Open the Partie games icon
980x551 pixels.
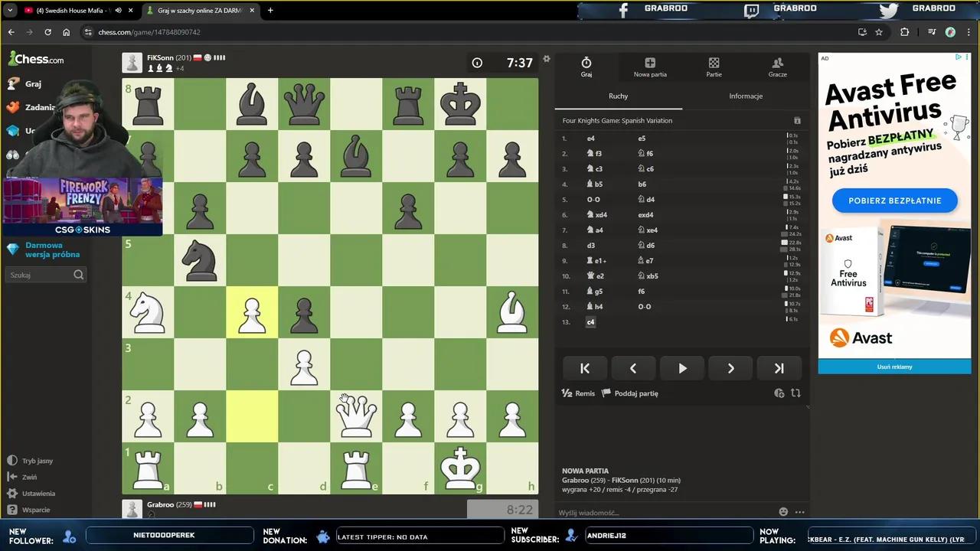[714, 67]
